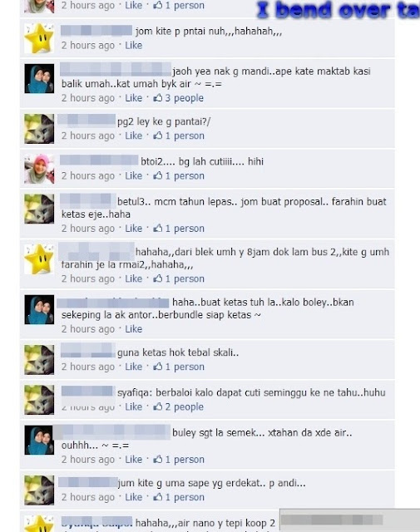
Task: Click thumbs-up icon on 'btoi2 bg lah cutiiii' comment
Action: click(157, 175)
